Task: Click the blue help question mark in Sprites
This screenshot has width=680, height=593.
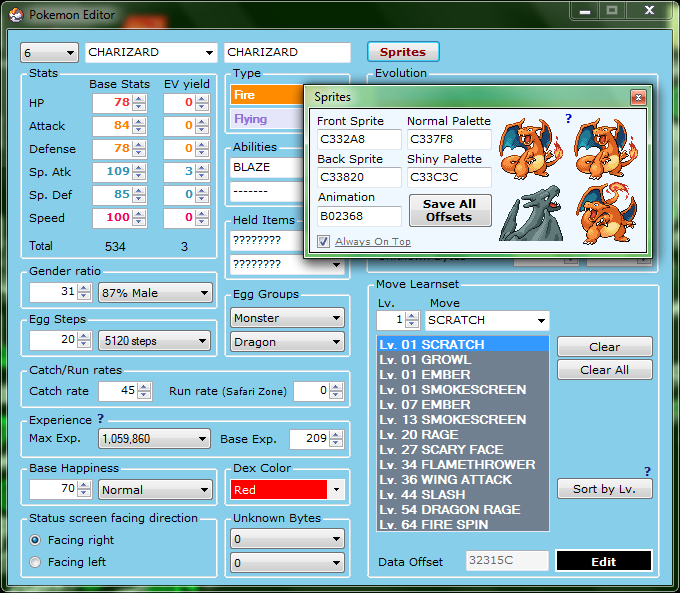Action: (x=568, y=119)
